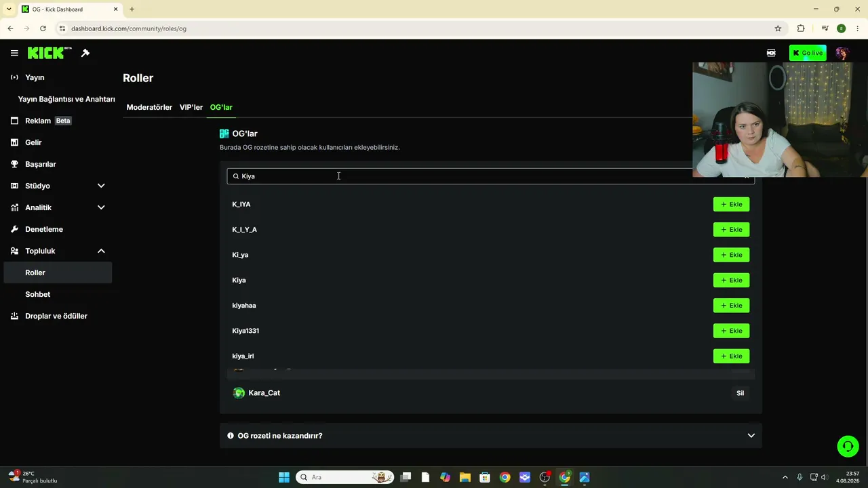Click the OG user search field
The image size is (868, 488).
(x=490, y=176)
